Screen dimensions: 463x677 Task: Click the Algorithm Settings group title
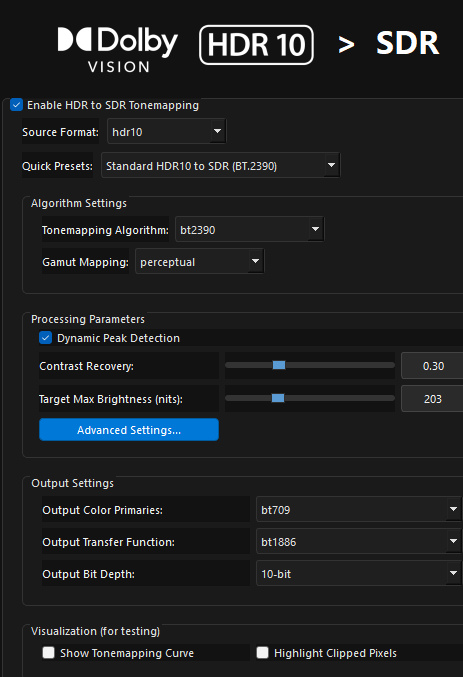[79, 203]
